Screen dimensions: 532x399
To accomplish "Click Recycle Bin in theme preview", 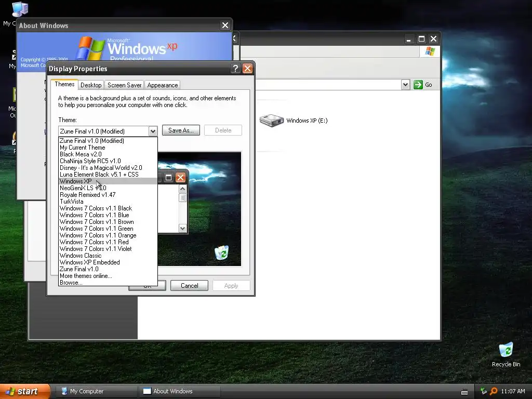I will click(221, 253).
